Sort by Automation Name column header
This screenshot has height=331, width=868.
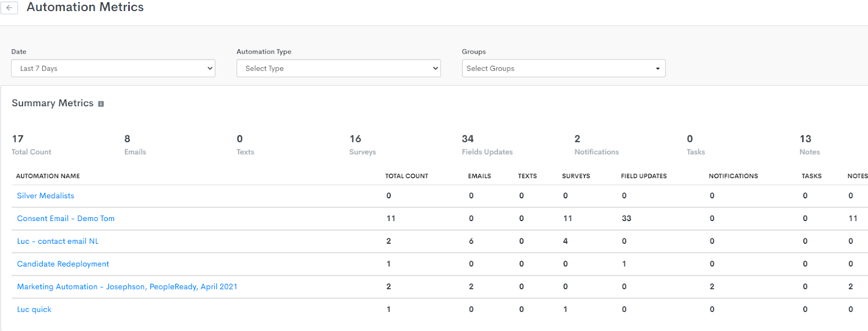pos(48,176)
